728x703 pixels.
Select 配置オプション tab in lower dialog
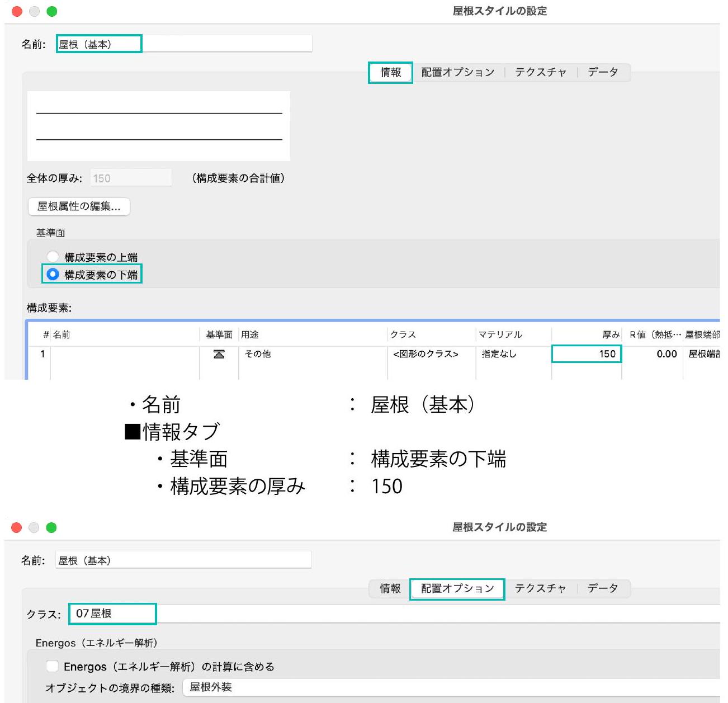(x=458, y=588)
